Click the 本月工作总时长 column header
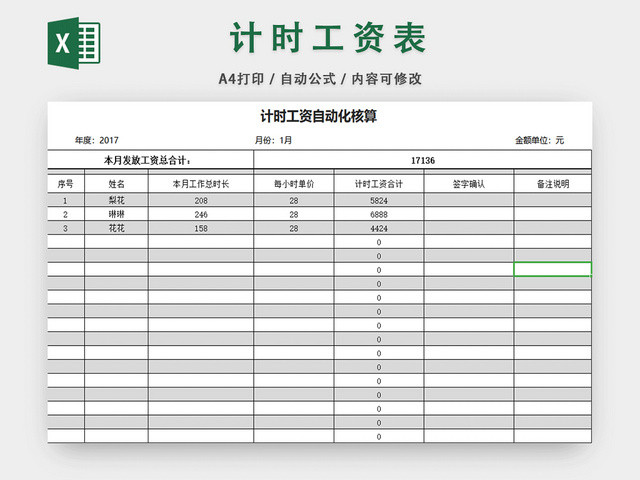Screen dimensions: 640x480 (201, 184)
